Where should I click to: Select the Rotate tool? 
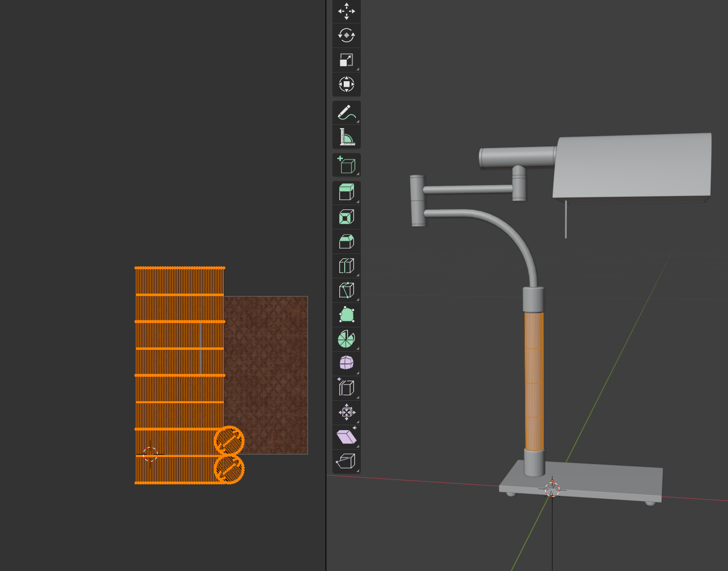pos(347,36)
